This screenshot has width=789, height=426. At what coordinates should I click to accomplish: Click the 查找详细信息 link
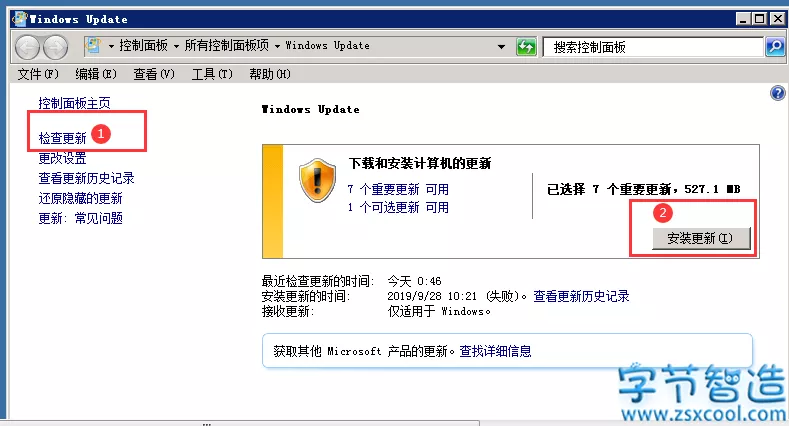tap(495, 351)
